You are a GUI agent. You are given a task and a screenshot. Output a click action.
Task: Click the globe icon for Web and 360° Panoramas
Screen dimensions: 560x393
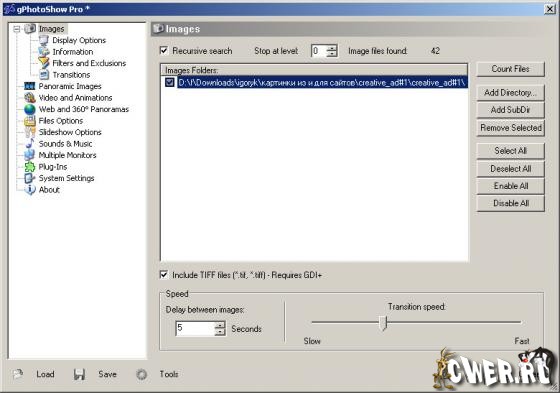pyautogui.click(x=29, y=109)
